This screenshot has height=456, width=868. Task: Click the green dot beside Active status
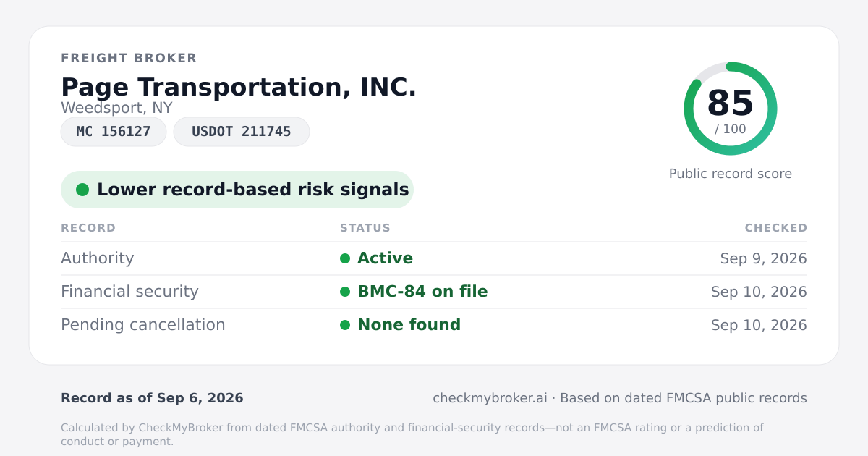345,258
